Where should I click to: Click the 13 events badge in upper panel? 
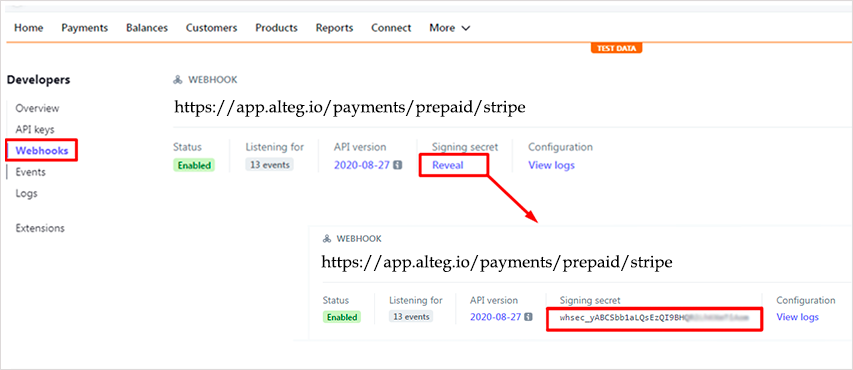coord(269,165)
